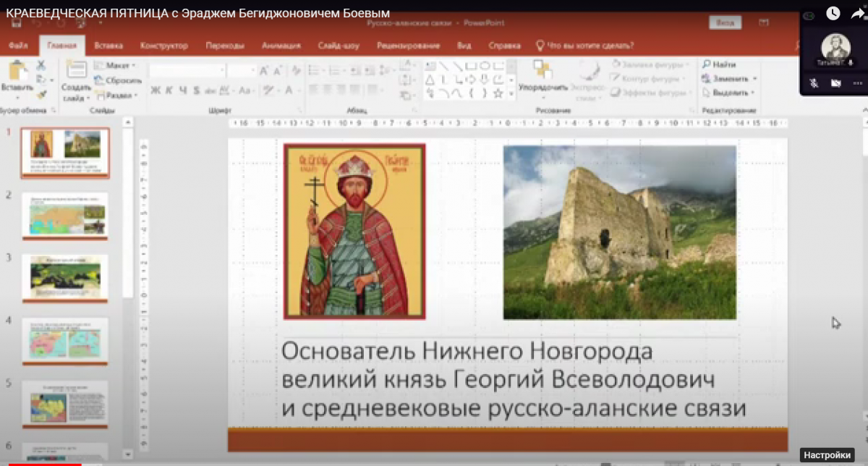
Task: Click the font color (A) button
Action: coord(290,90)
